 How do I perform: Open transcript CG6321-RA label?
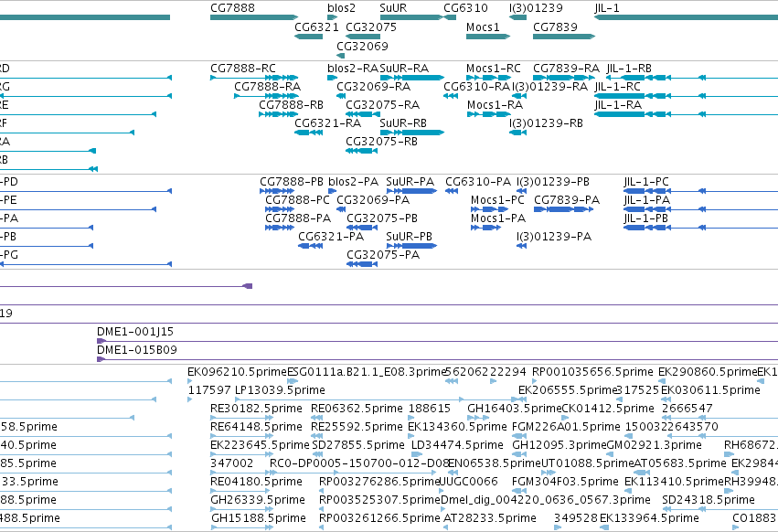(328, 123)
